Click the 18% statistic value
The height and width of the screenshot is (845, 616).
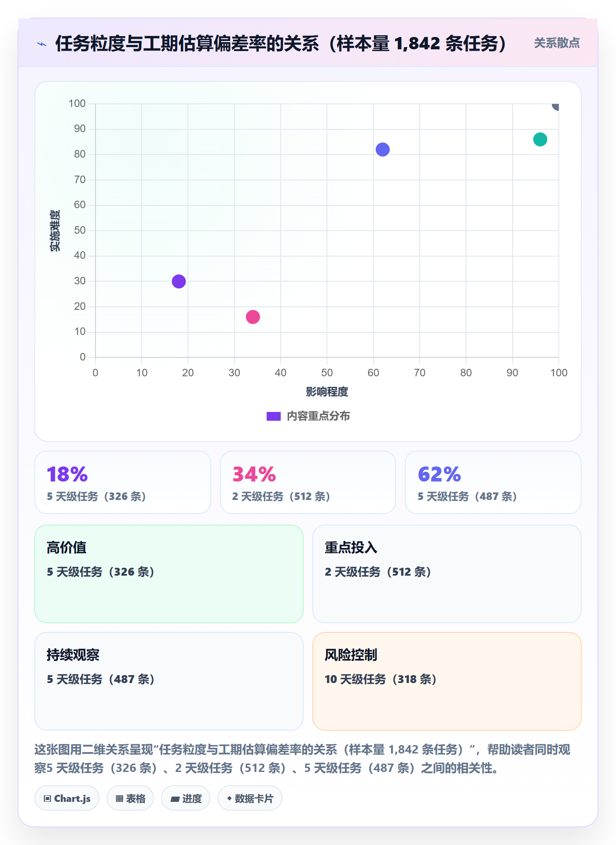[x=67, y=474]
